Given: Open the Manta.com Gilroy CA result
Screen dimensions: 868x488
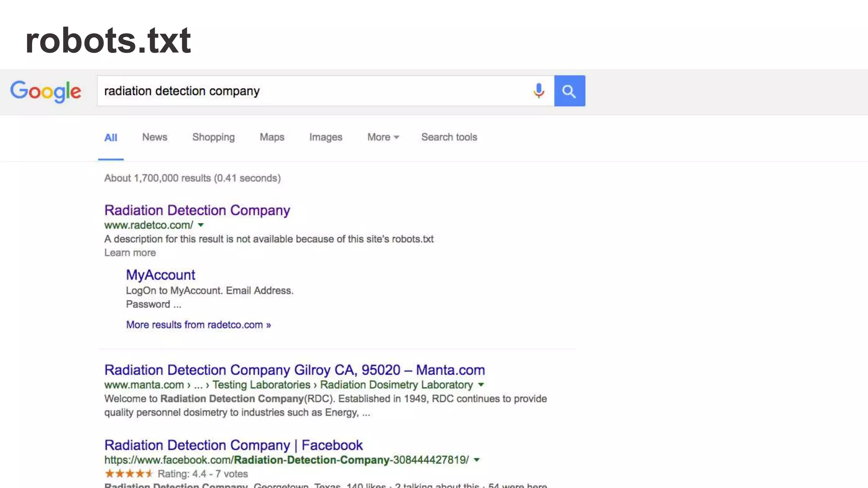Looking at the screenshot, I should [x=295, y=370].
